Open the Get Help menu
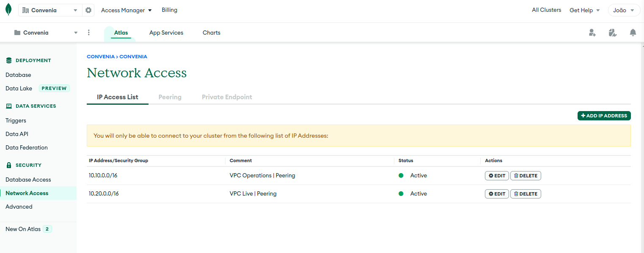The width and height of the screenshot is (644, 253). click(x=584, y=10)
